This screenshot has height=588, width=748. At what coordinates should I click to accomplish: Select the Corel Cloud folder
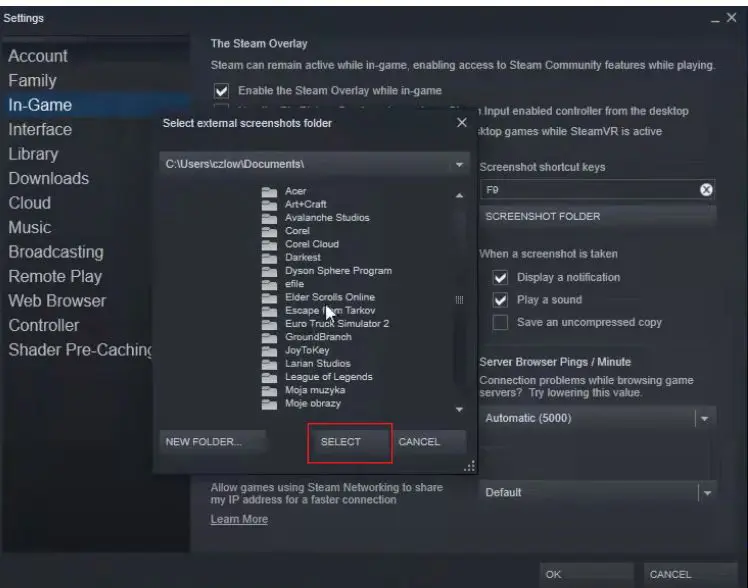[312, 244]
